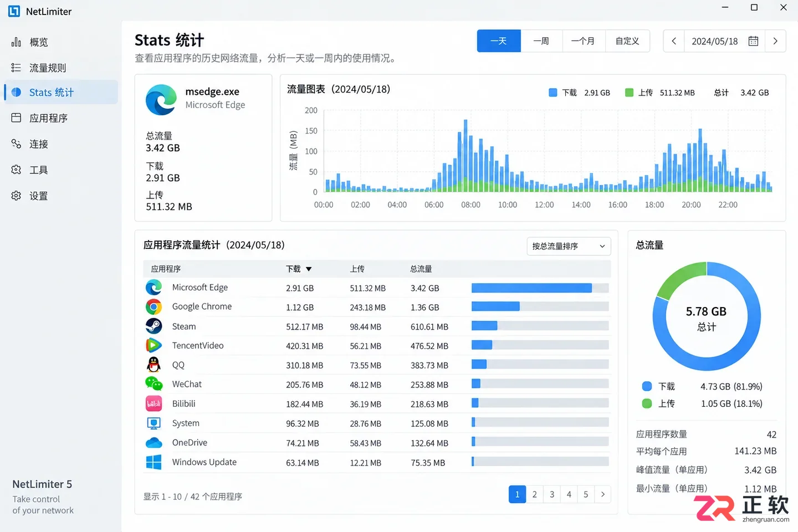Click the Bilibili row icon

[154, 403]
